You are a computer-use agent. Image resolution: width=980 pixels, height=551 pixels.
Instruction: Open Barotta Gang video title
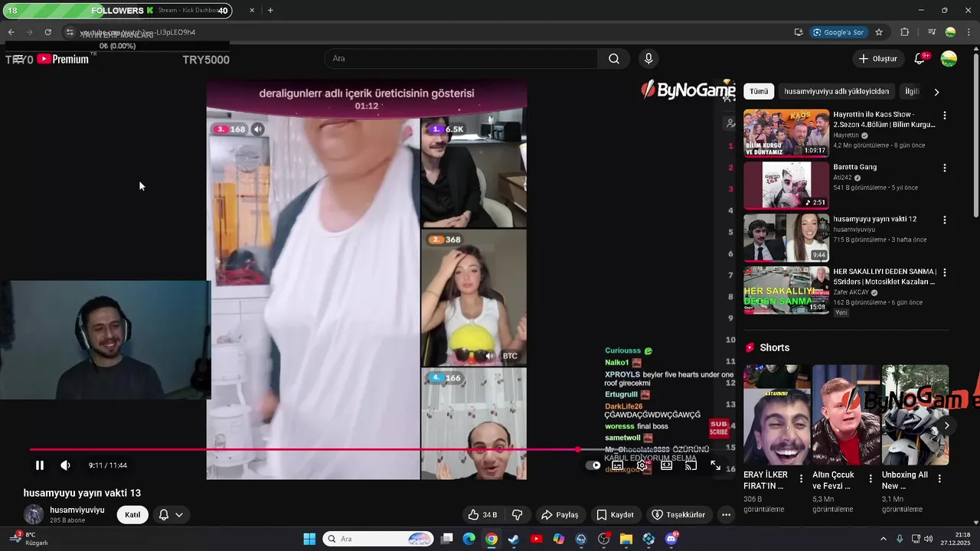click(855, 167)
